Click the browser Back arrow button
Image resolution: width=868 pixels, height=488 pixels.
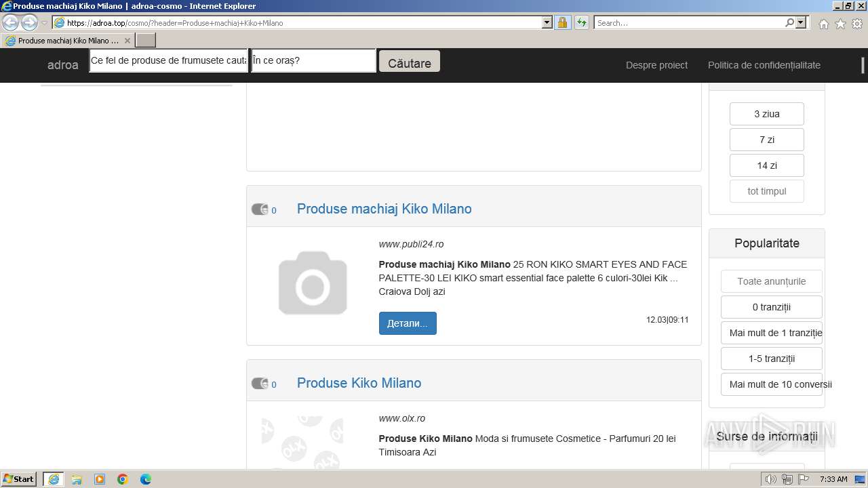[11, 22]
